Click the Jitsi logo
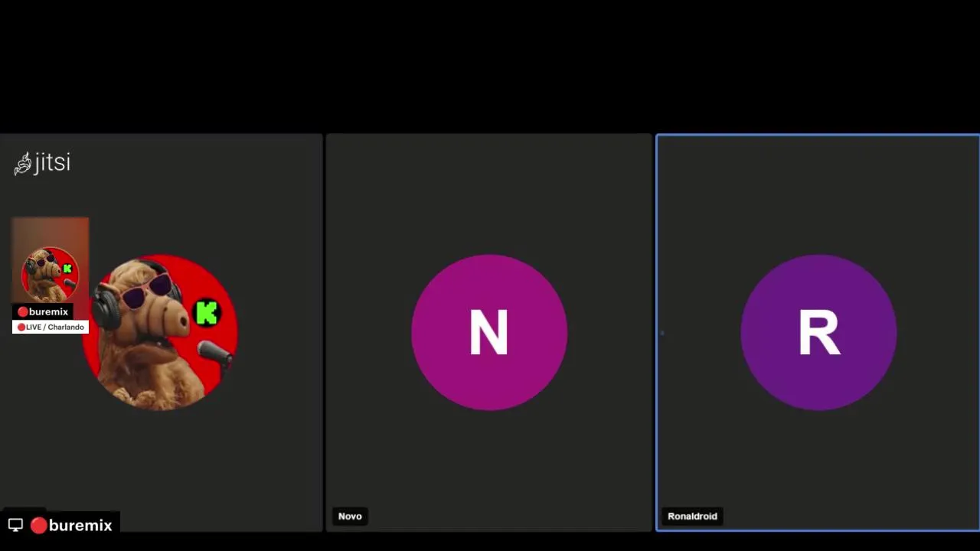Image resolution: width=980 pixels, height=551 pixels. pos(42,163)
